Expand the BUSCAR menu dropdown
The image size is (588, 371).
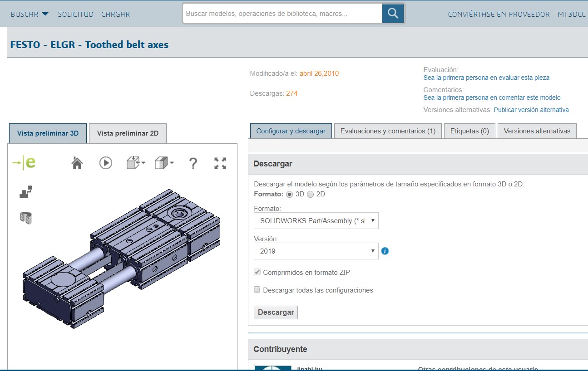pos(30,14)
